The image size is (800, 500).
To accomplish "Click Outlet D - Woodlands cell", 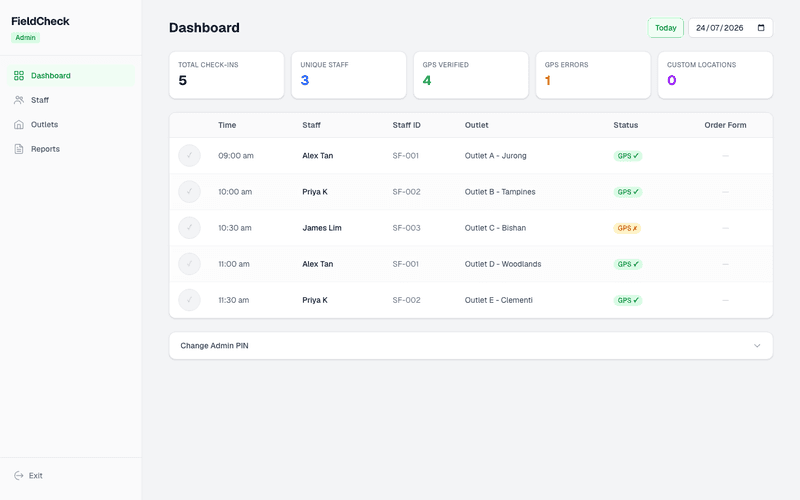I will [x=503, y=264].
